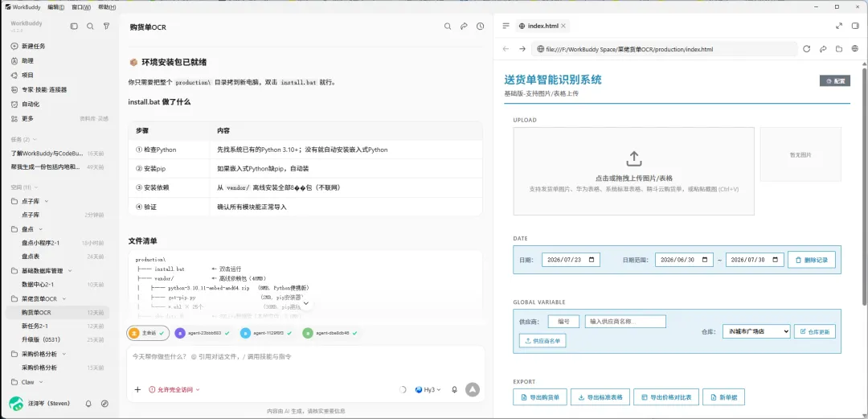The image size is (868, 419).
Task: Click the 导出购货单 button
Action: click(540, 397)
